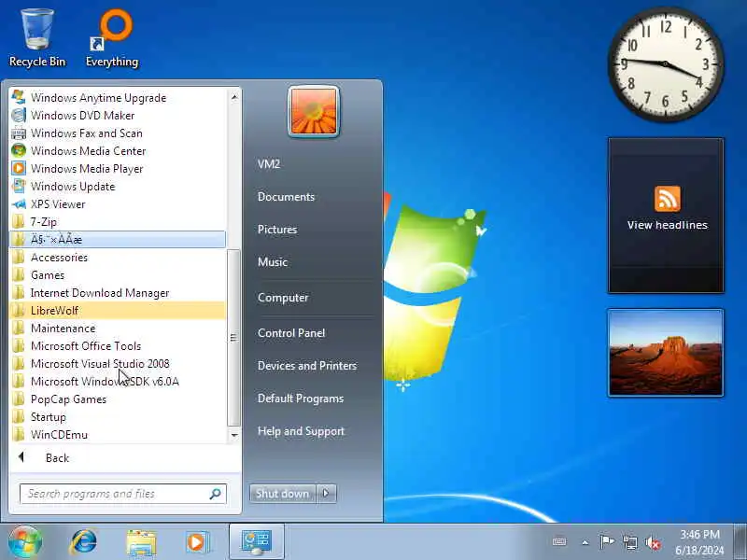Screen dimensions: 747x560
Task: Click the user account picture
Action: point(314,111)
